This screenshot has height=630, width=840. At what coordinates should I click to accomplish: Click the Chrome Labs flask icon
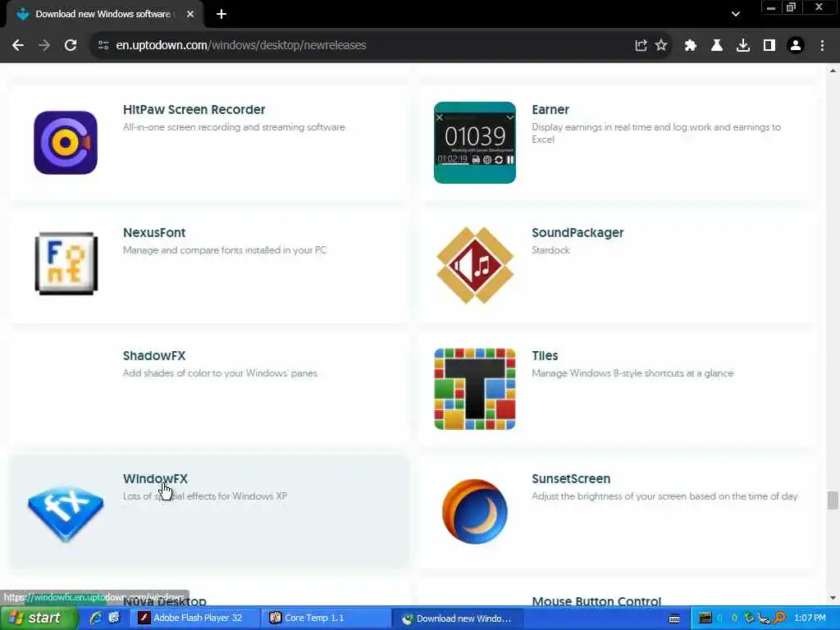tap(716, 46)
